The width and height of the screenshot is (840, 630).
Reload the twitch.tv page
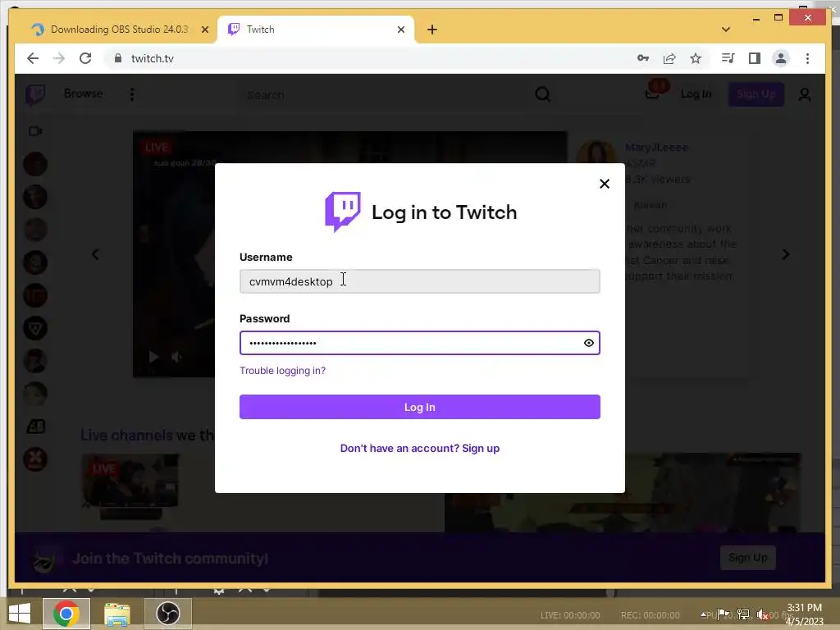[x=85, y=58]
